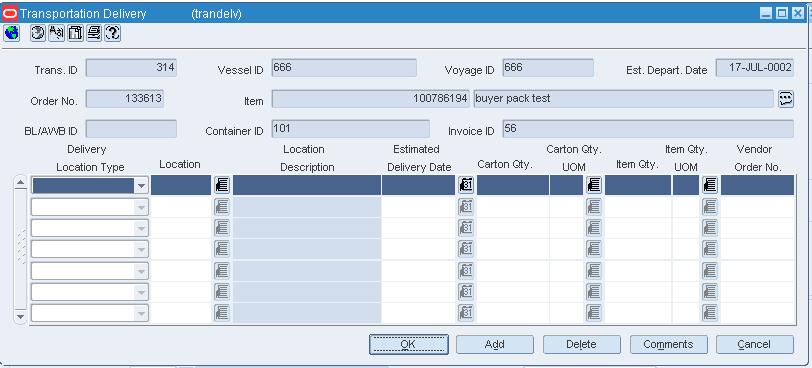Click the Carton Qty. cell in highlighted row

(513, 185)
